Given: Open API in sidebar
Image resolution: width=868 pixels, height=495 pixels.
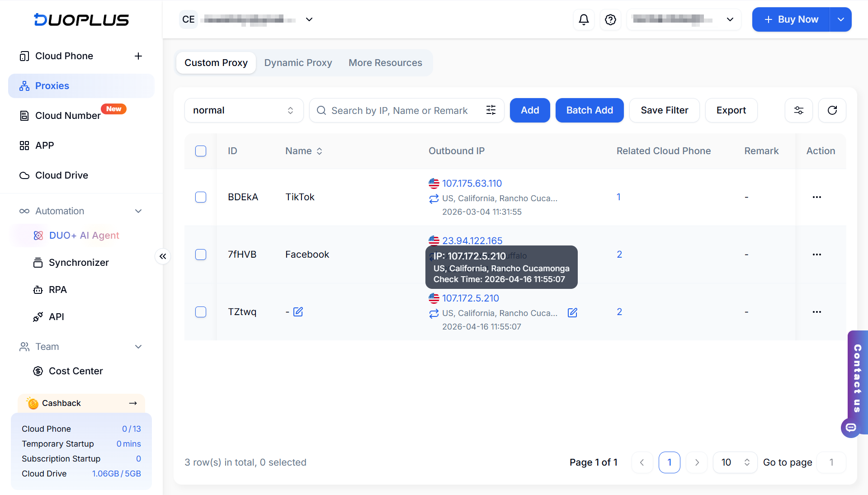Looking at the screenshot, I should 56,317.
